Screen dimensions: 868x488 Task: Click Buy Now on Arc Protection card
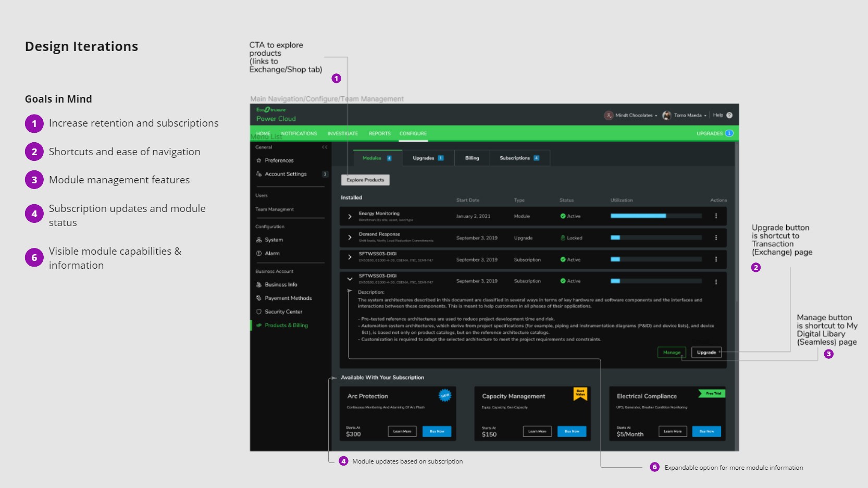click(x=437, y=431)
